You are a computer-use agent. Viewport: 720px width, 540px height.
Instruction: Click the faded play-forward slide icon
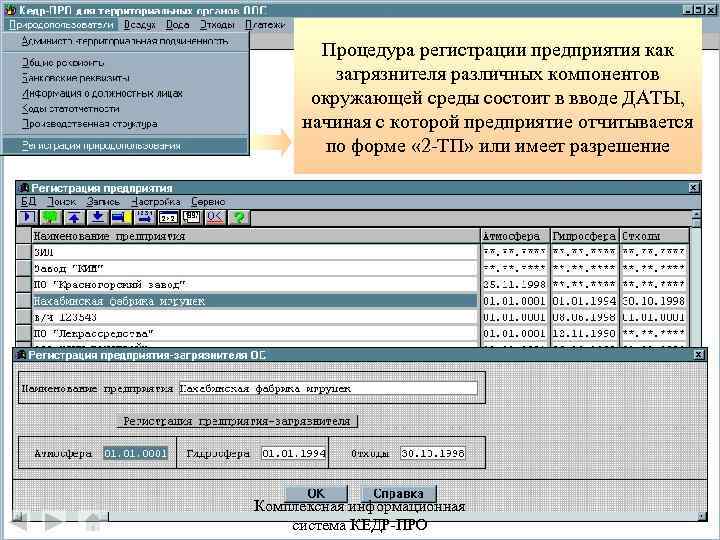(54, 521)
